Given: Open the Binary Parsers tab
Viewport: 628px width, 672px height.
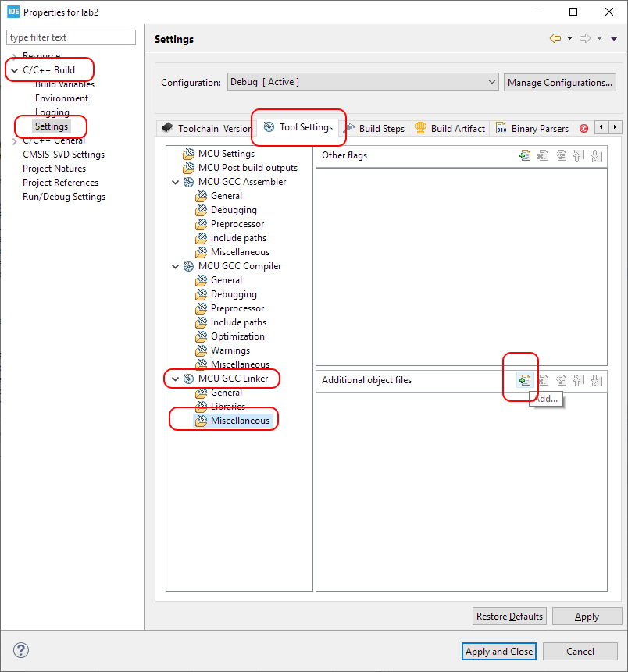Looking at the screenshot, I should [532, 128].
